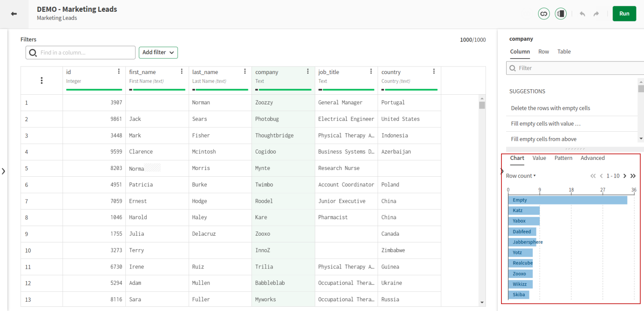Click the suggestions Filter input box

click(574, 68)
